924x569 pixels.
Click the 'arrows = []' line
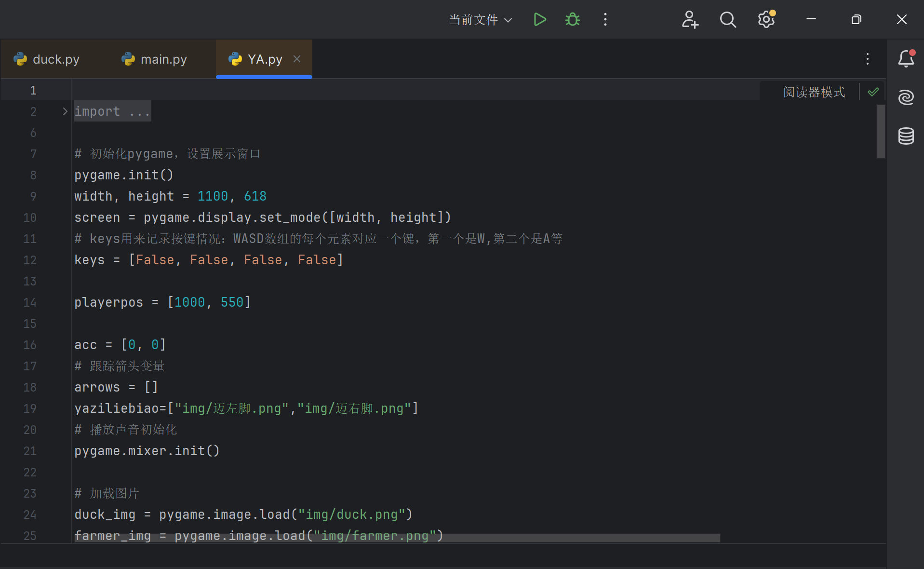pyautogui.click(x=116, y=387)
